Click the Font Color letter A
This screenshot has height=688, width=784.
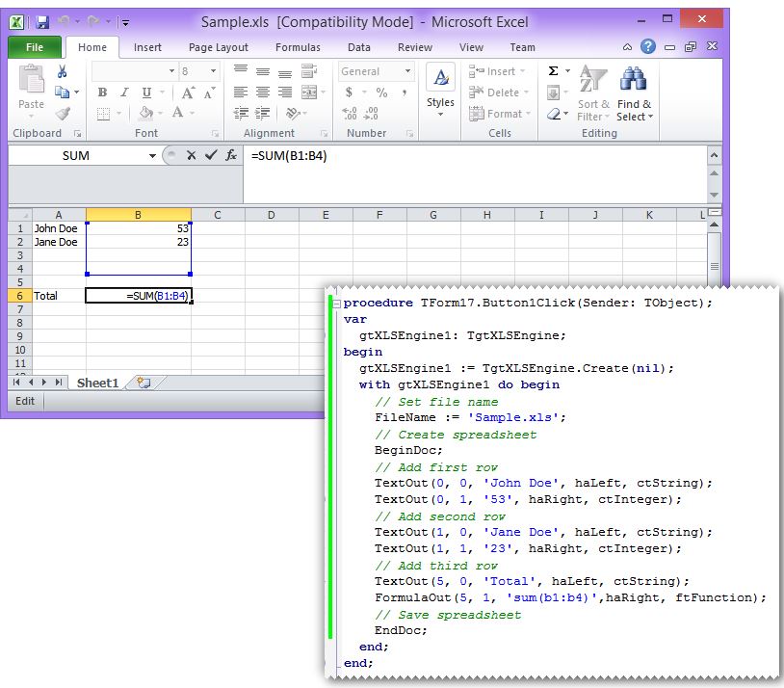tap(177, 113)
